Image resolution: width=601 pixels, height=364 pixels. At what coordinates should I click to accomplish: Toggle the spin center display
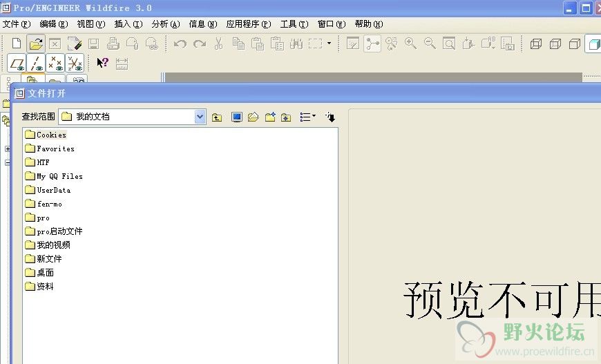coord(372,44)
